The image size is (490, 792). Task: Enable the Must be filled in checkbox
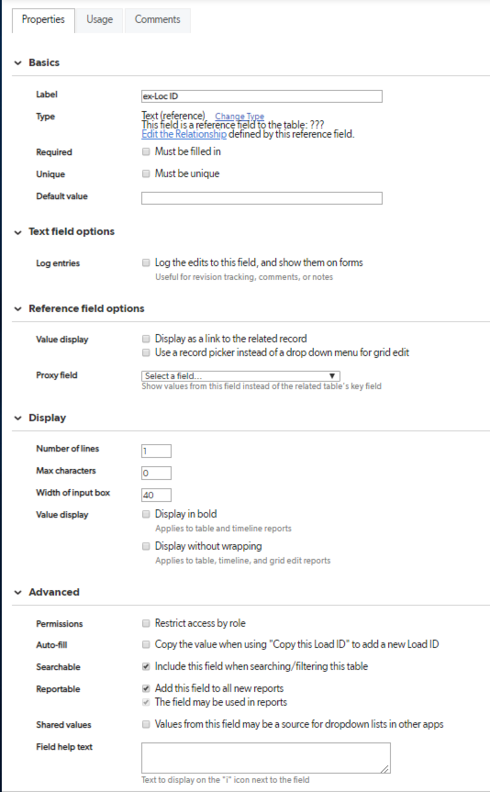pyautogui.click(x=146, y=152)
